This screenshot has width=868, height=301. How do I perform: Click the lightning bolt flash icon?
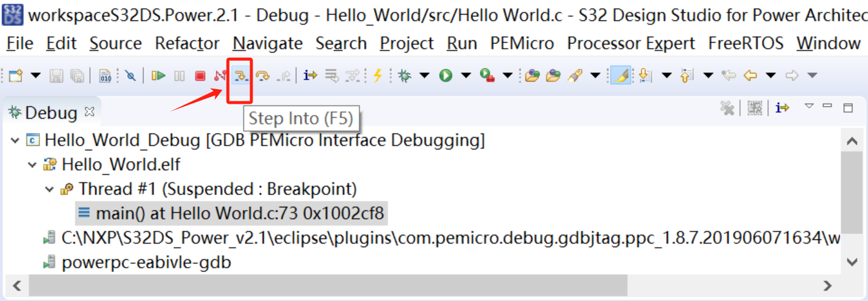click(x=378, y=75)
